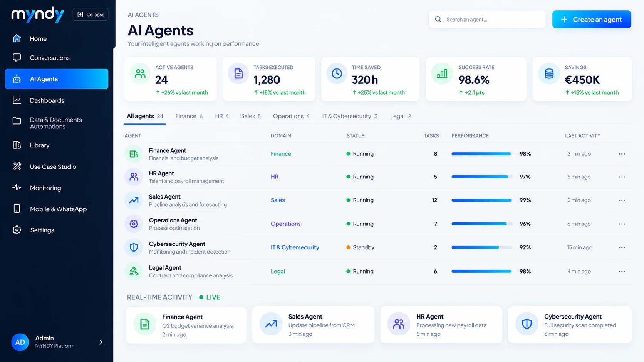Go to Data & Documents Automations
The width and height of the screenshot is (644, 362).
pos(47,123)
